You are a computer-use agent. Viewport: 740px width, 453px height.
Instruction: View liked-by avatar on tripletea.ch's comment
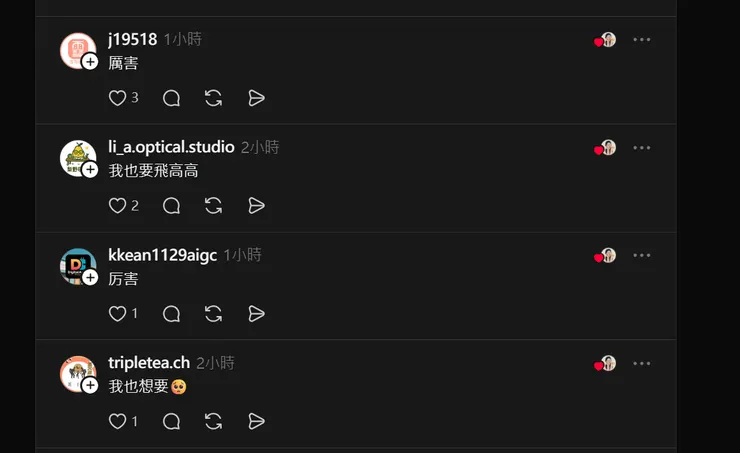(x=606, y=364)
